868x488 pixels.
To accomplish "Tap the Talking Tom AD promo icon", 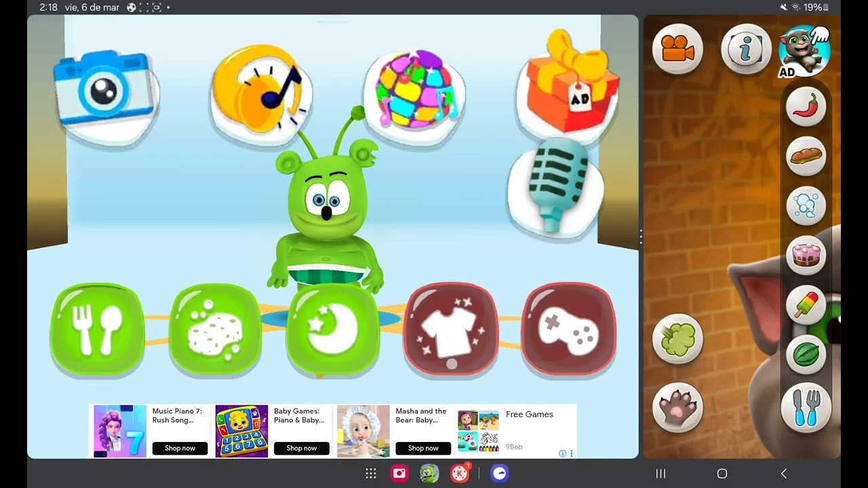I will pyautogui.click(x=804, y=53).
